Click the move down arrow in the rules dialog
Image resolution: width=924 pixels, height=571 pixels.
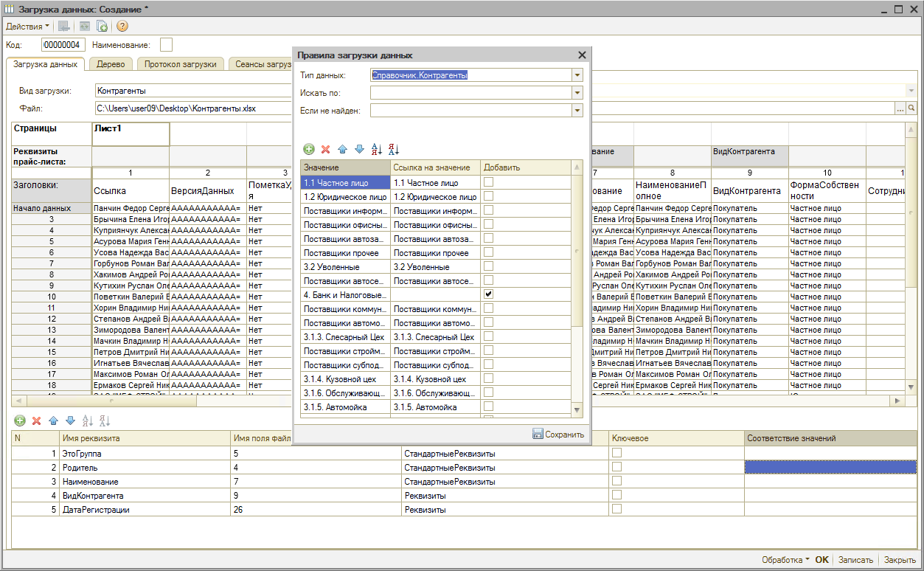pos(359,149)
